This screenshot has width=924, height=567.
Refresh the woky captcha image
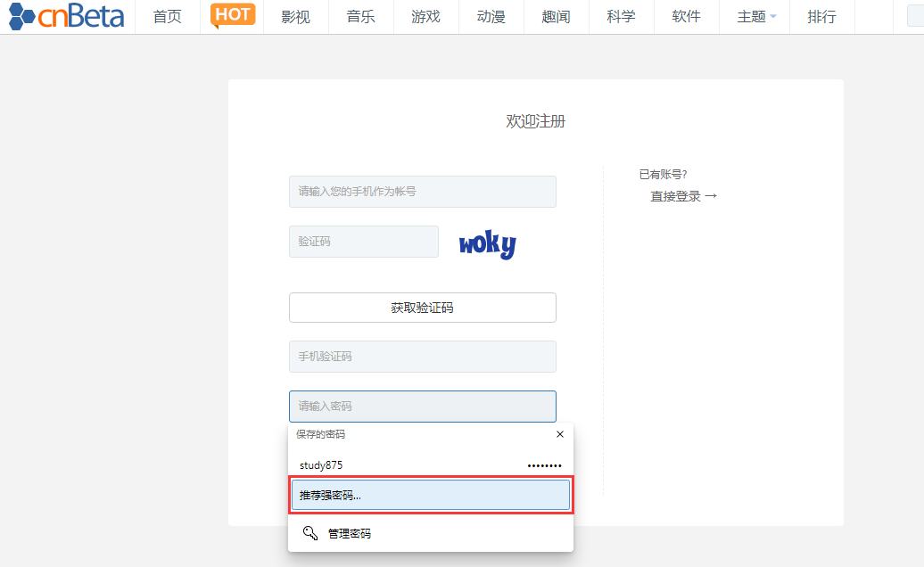(x=487, y=243)
